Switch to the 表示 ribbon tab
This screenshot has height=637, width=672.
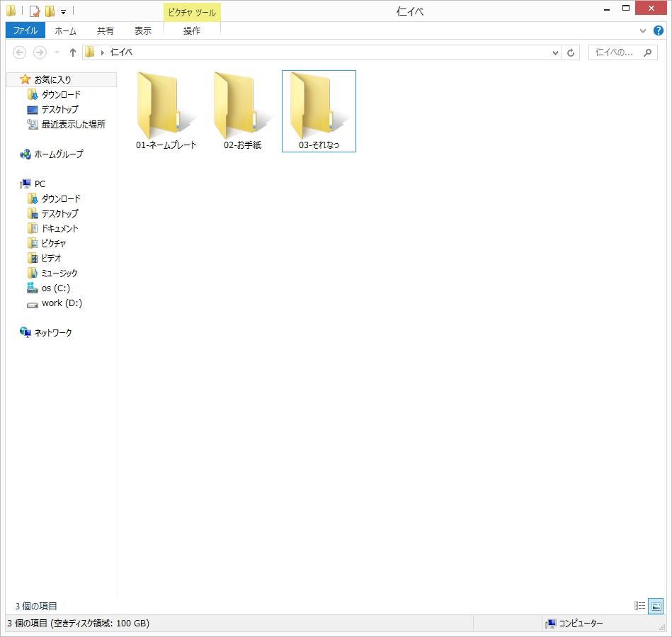142,30
